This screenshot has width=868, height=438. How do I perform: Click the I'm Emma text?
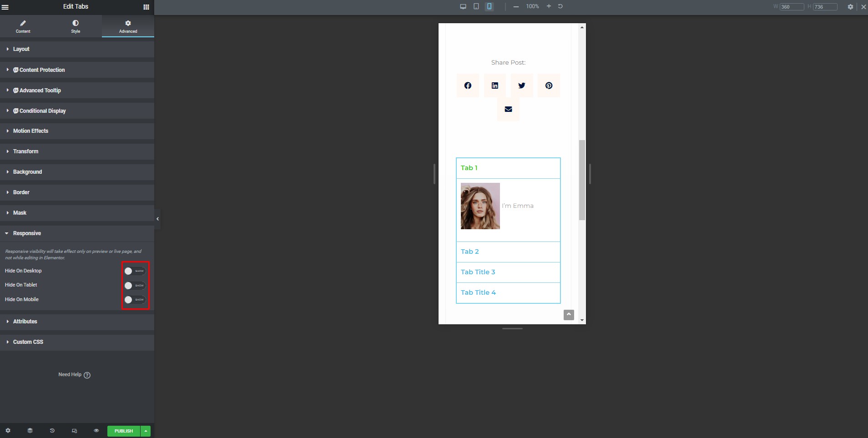pos(518,206)
